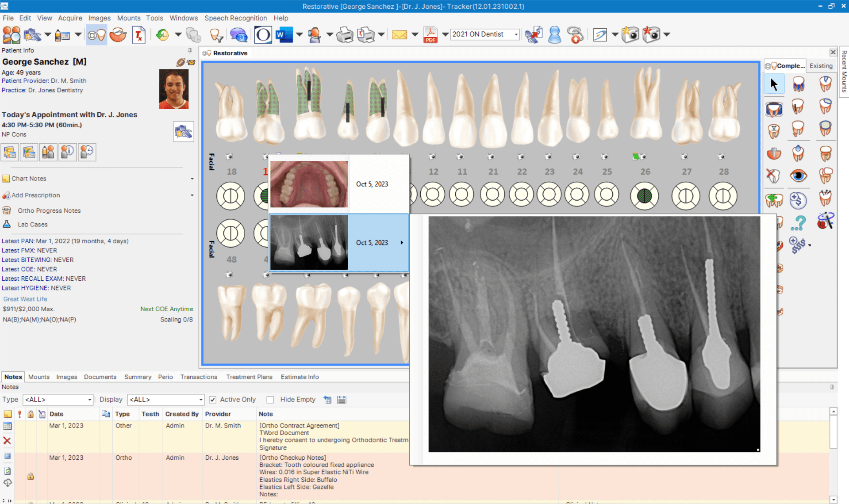The image size is (849, 504).
Task: Open the Acquire menu
Action: tap(70, 18)
